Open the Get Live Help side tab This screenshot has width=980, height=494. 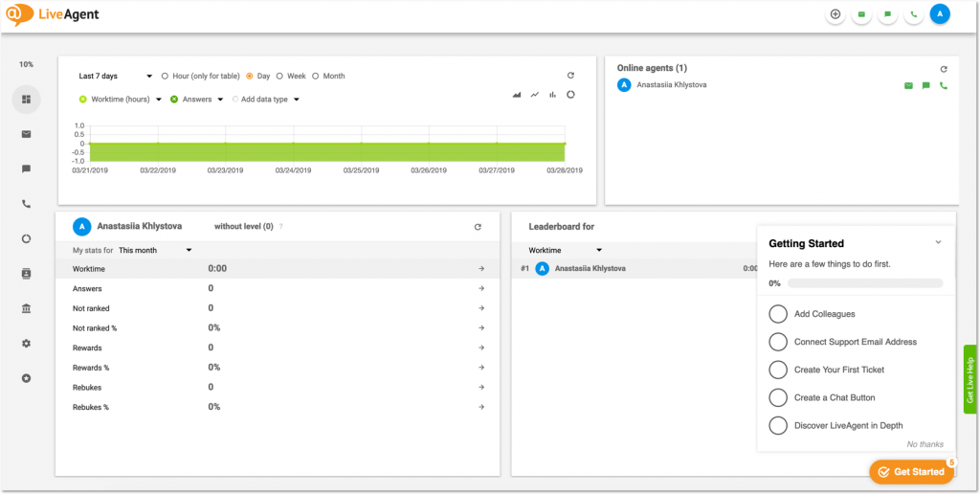coord(970,379)
